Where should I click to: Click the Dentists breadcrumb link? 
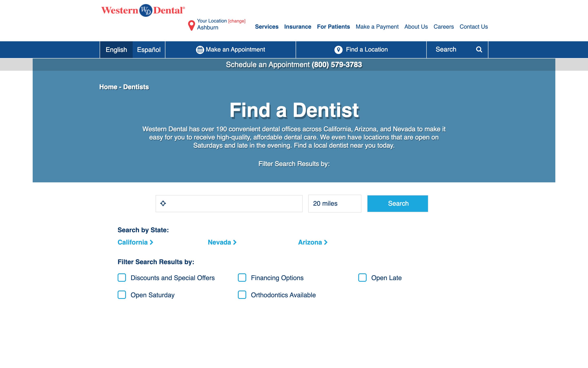tap(136, 87)
